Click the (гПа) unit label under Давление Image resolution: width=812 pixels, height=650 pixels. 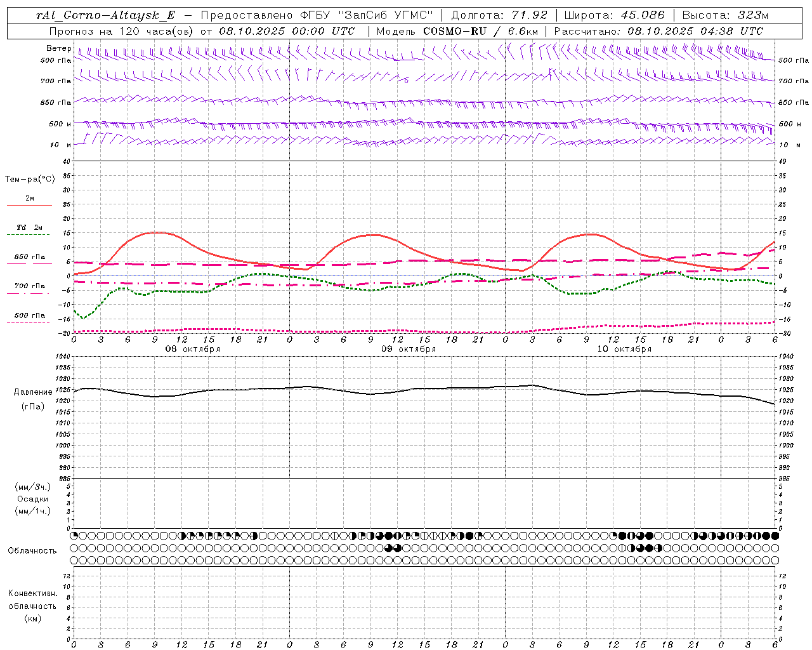click(x=33, y=406)
